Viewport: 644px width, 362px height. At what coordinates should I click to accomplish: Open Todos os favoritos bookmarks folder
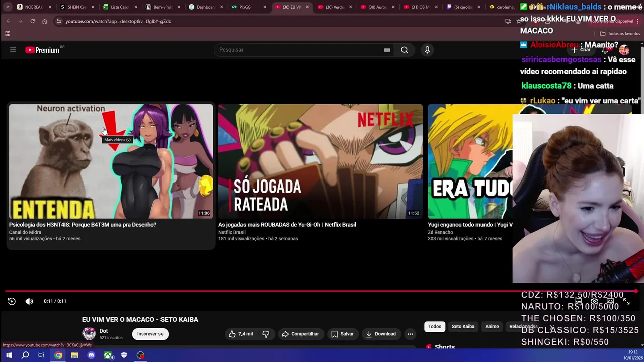(x=620, y=34)
